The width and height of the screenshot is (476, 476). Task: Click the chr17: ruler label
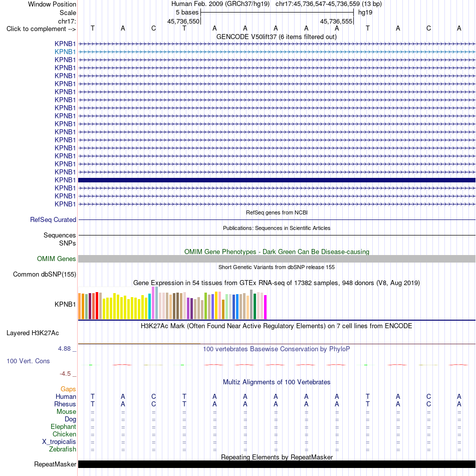tap(67, 21)
